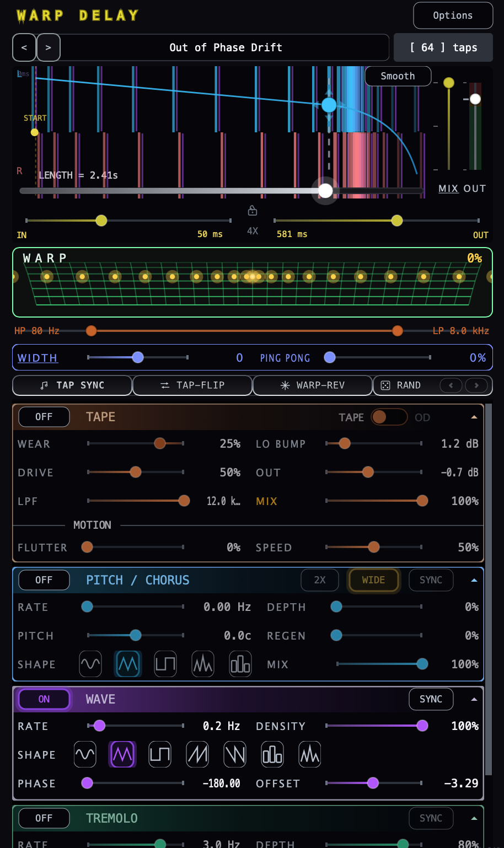Click the LP 8.0 kHz filter handle
This screenshot has width=504, height=848.
coord(398,331)
